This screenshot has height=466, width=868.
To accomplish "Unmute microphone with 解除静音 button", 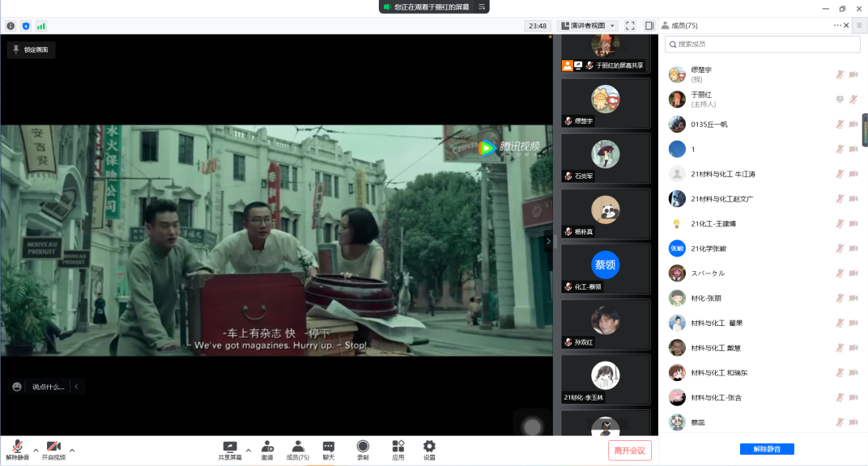I will [x=17, y=449].
